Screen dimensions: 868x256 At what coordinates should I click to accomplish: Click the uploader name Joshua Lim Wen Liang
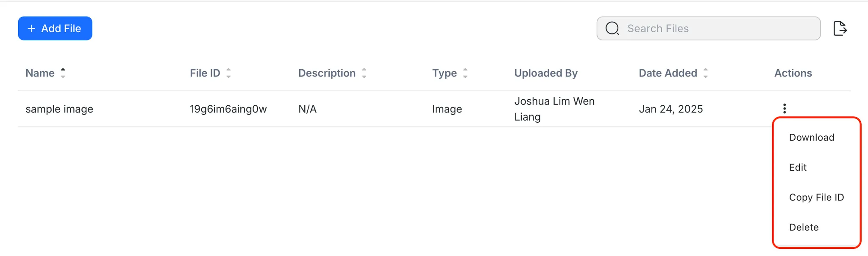click(554, 109)
